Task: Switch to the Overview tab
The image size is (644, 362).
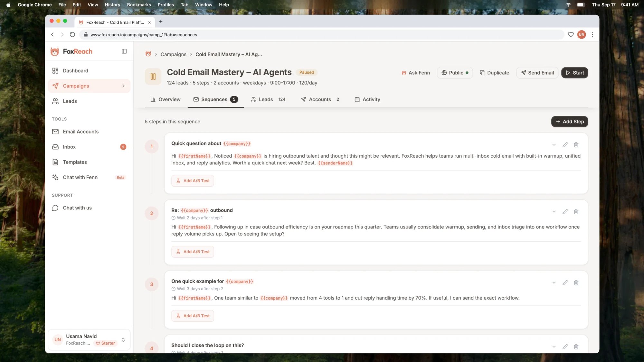Action: tap(165, 99)
